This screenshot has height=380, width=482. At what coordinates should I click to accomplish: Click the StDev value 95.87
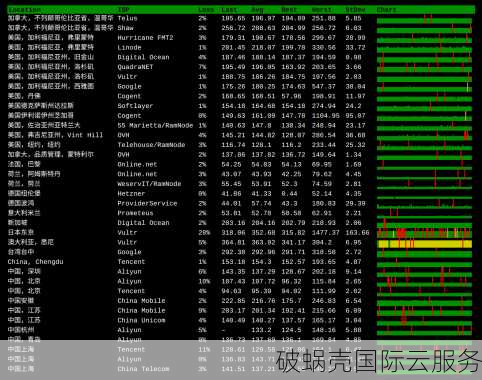[355, 116]
